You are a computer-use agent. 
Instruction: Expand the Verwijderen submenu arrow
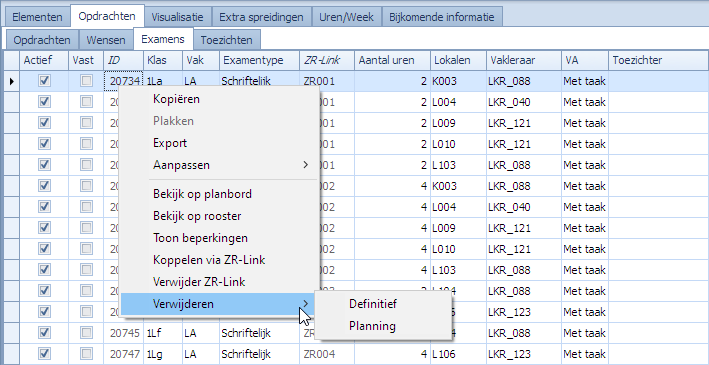pyautogui.click(x=306, y=303)
